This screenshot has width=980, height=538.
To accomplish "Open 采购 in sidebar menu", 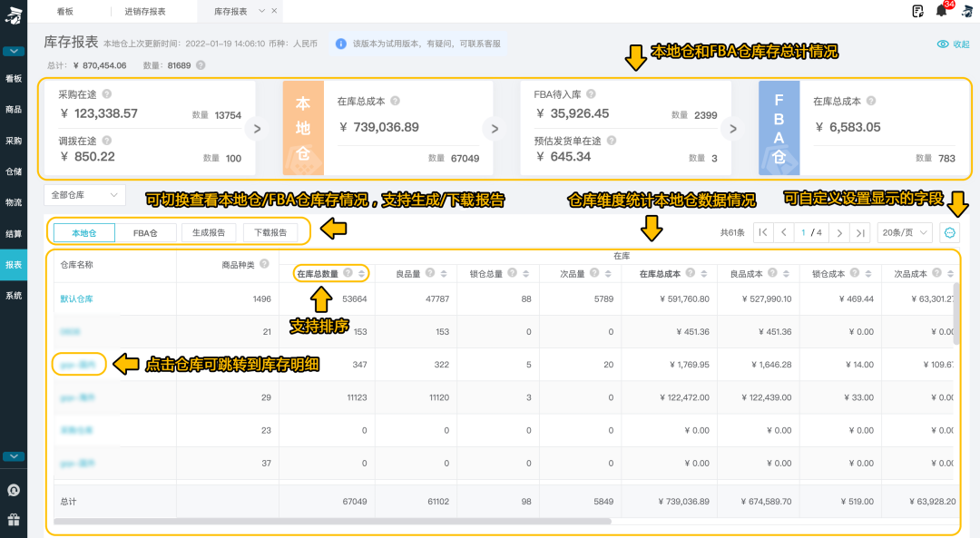I will 14,141.
